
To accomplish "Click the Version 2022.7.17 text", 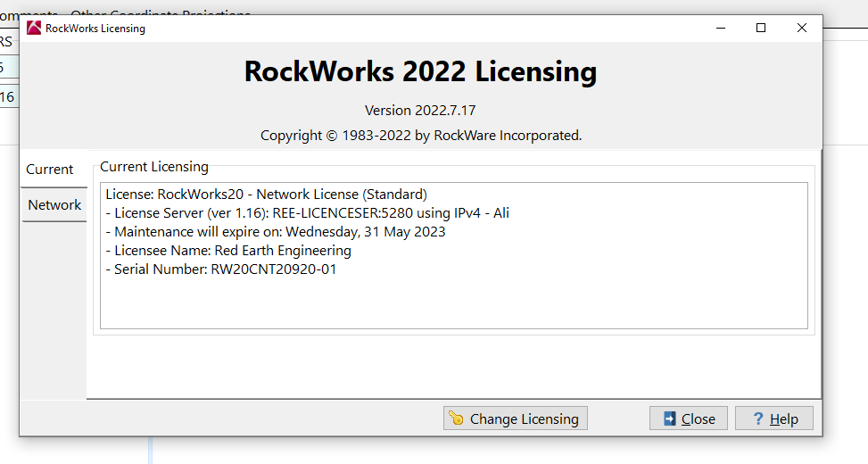I will coord(420,110).
